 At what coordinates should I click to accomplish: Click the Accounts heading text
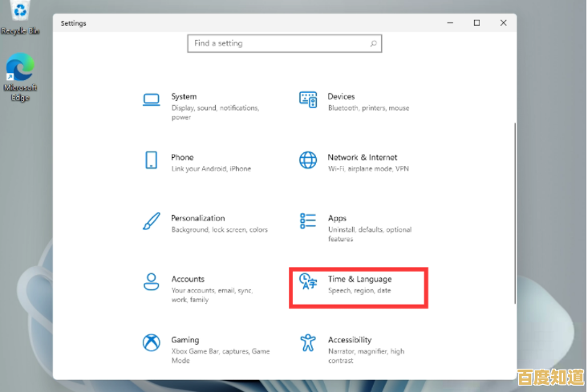tap(188, 279)
